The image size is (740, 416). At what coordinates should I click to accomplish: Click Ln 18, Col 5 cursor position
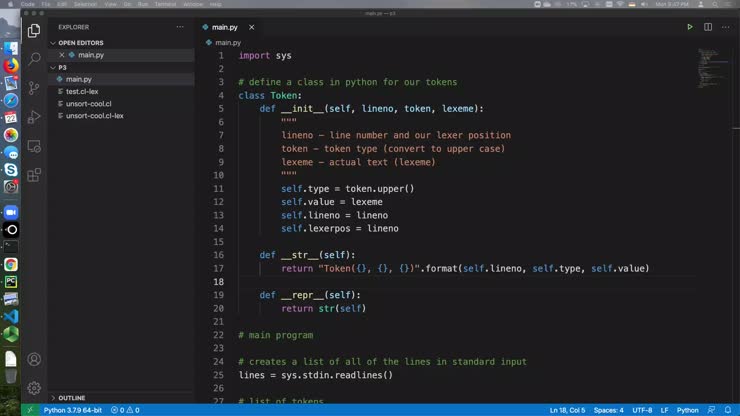567,410
